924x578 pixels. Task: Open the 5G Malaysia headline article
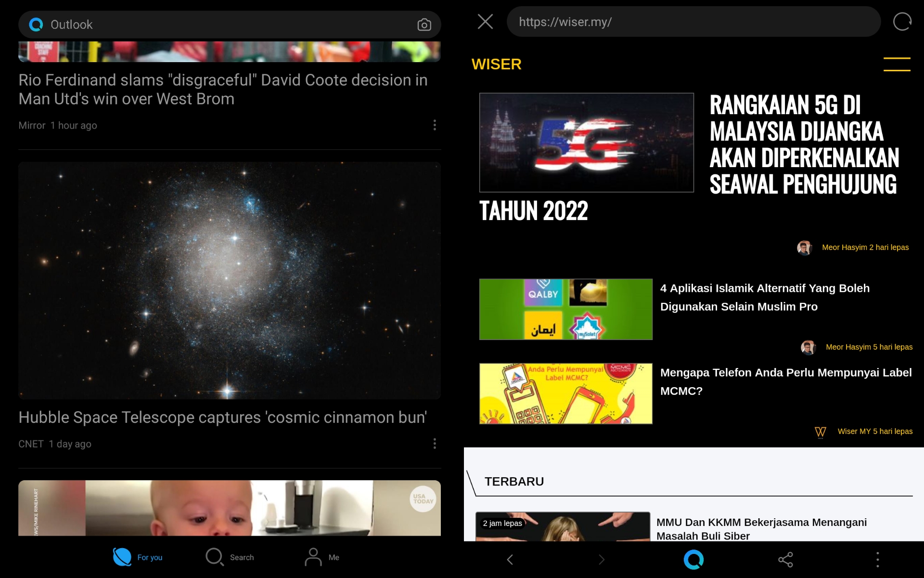[803, 144]
